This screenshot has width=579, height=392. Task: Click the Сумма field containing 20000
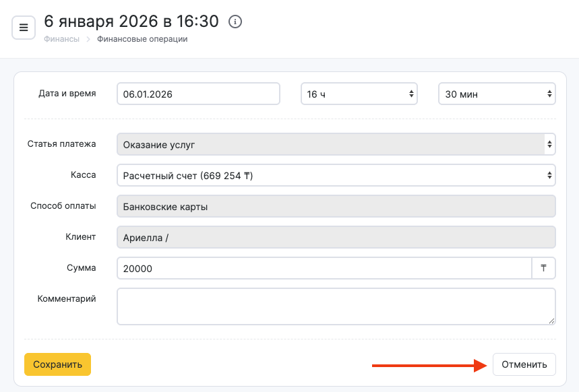pyautogui.click(x=324, y=268)
